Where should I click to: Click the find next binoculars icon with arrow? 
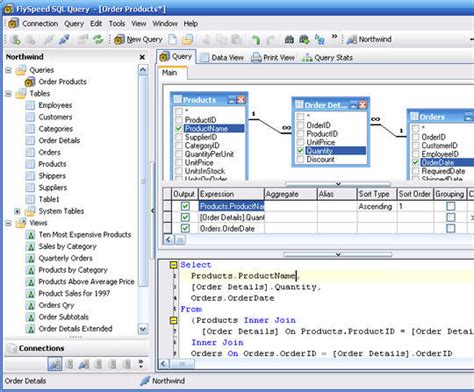(304, 39)
